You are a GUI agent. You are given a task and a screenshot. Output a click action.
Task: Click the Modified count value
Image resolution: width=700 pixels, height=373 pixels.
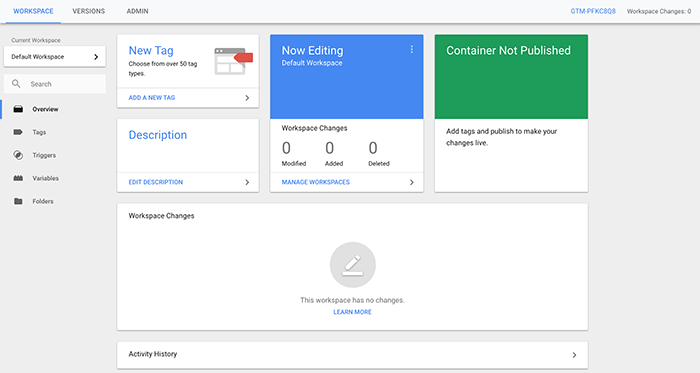tap(286, 148)
